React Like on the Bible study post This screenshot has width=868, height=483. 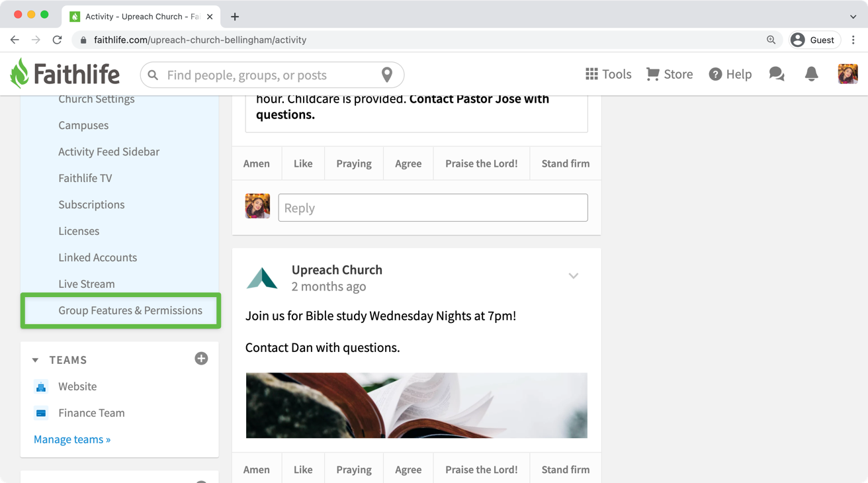[x=303, y=469]
